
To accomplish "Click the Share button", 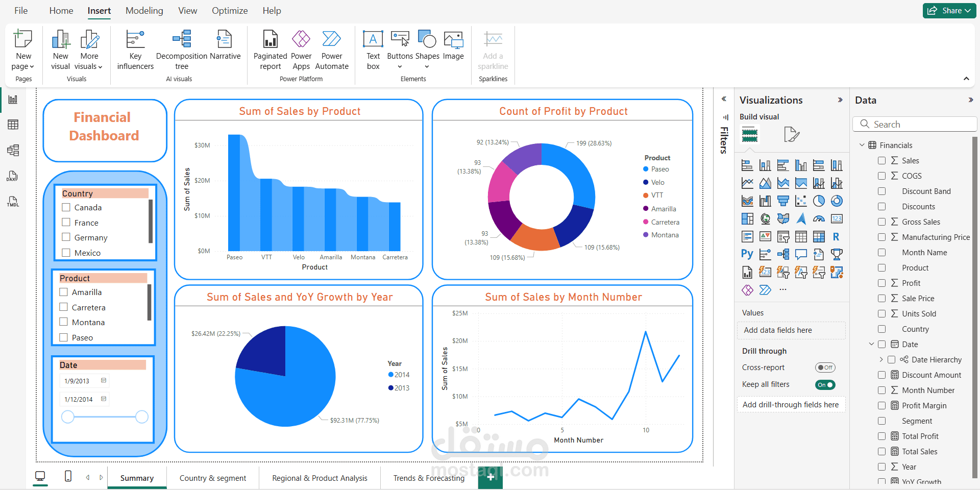I will (x=949, y=10).
